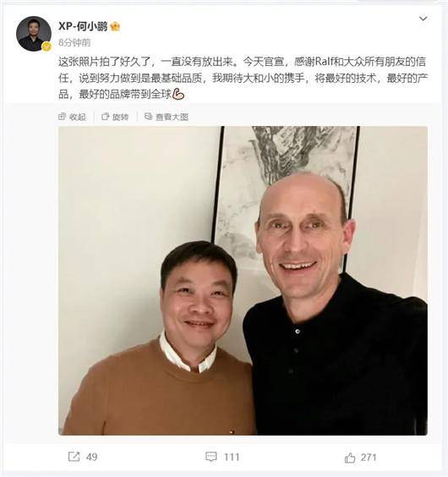Open the chevron menu at post top right
This screenshot has width=448, height=477.
click(423, 19)
